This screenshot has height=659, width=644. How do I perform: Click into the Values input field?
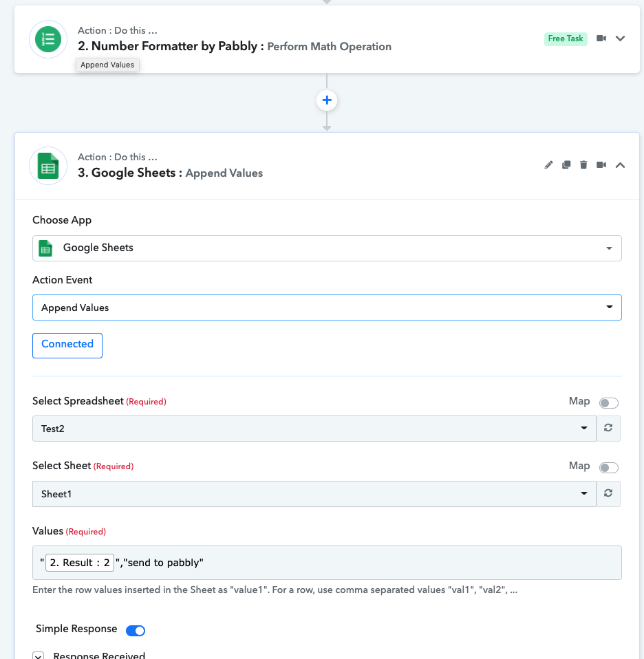[327, 563]
